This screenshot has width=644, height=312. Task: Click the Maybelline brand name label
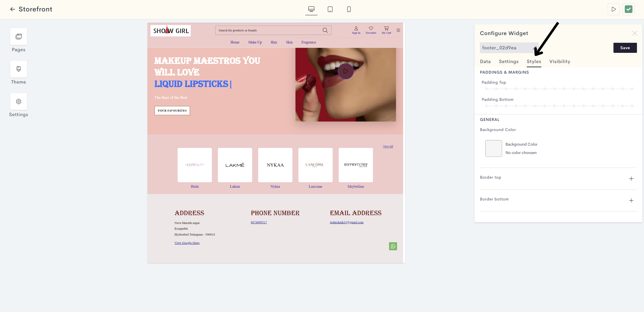point(355,187)
